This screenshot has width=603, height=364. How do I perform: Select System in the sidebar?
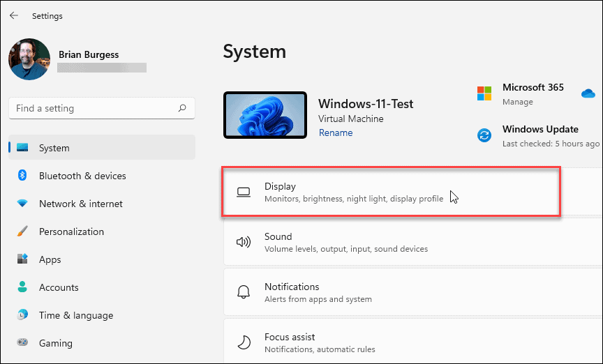pos(102,148)
